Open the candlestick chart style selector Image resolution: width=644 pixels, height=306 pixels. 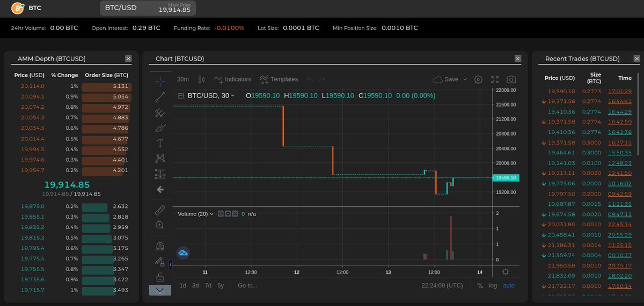click(x=202, y=79)
